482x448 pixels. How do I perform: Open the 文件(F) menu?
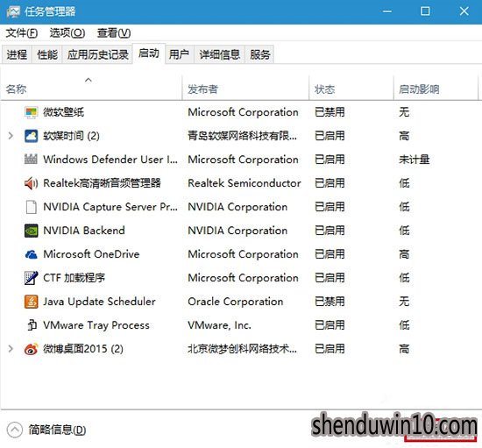pyautogui.click(x=22, y=33)
